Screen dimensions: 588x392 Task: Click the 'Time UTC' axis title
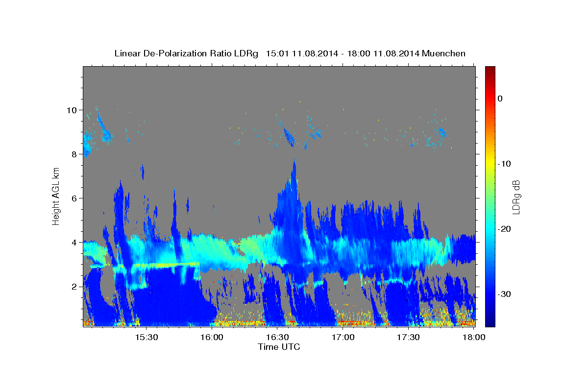coord(279,347)
